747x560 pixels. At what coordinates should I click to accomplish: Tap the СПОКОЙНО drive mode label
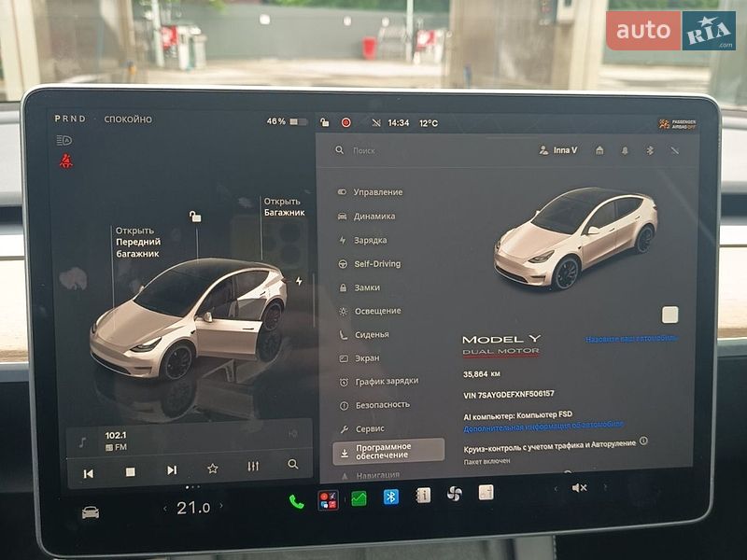(128, 119)
